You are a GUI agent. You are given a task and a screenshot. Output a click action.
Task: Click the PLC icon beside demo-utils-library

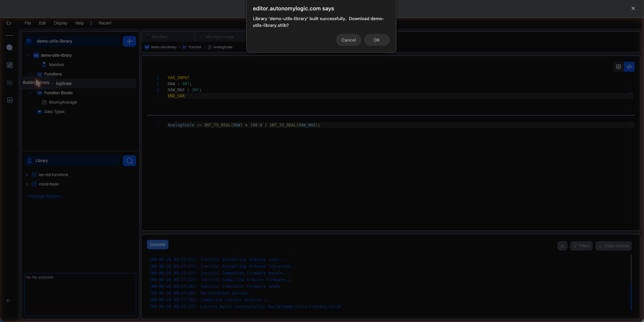pyautogui.click(x=36, y=55)
